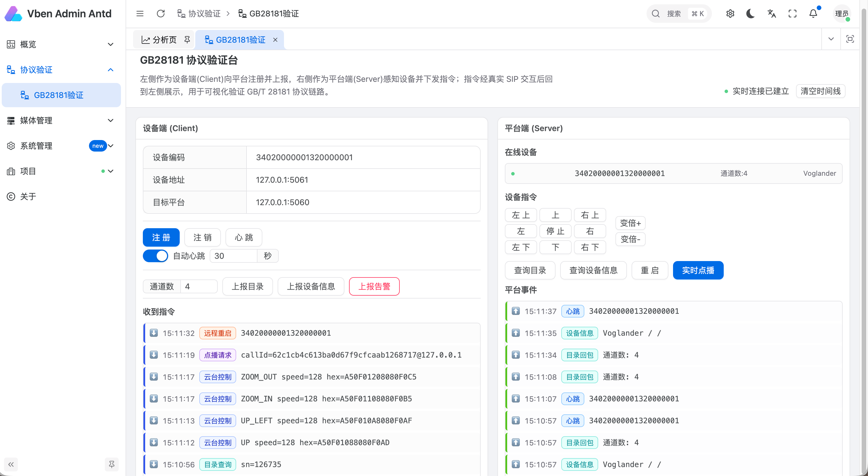The width and height of the screenshot is (868, 476).
Task: Collapse sidebar double-chevron icon
Action: click(11, 464)
